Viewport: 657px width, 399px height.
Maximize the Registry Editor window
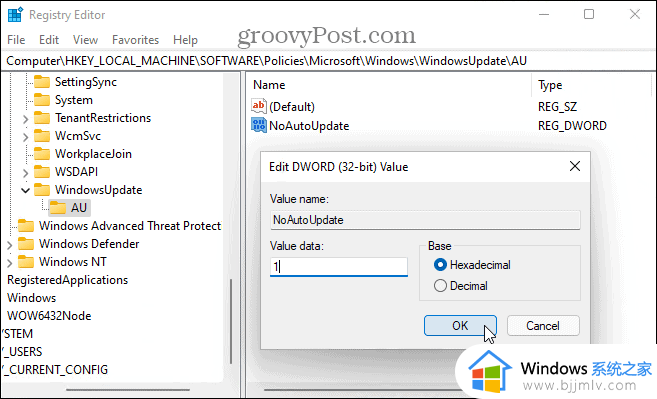[589, 14]
